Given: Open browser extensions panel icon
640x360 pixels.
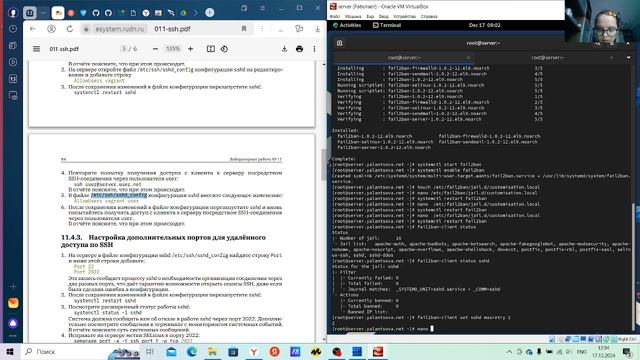Looking at the screenshot, I should (299, 29).
